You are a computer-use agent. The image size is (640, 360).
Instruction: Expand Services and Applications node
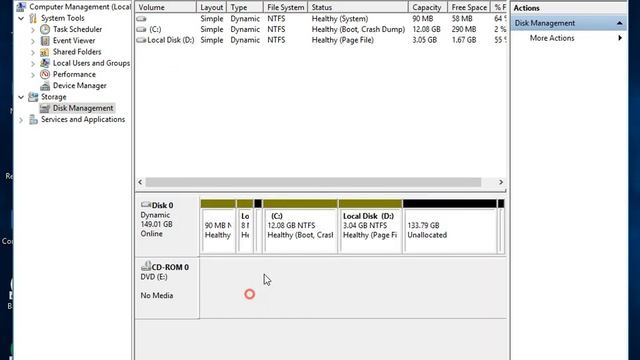(21, 120)
